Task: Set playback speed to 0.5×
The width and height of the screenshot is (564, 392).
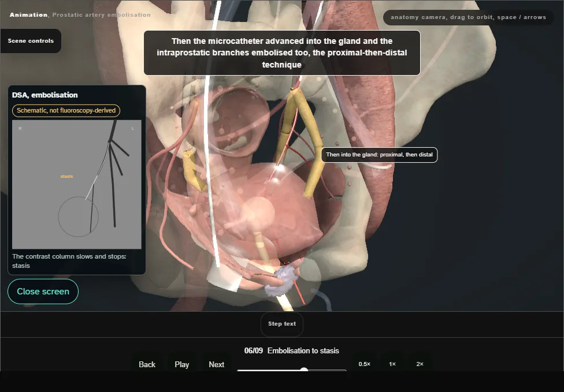Action: click(x=365, y=364)
